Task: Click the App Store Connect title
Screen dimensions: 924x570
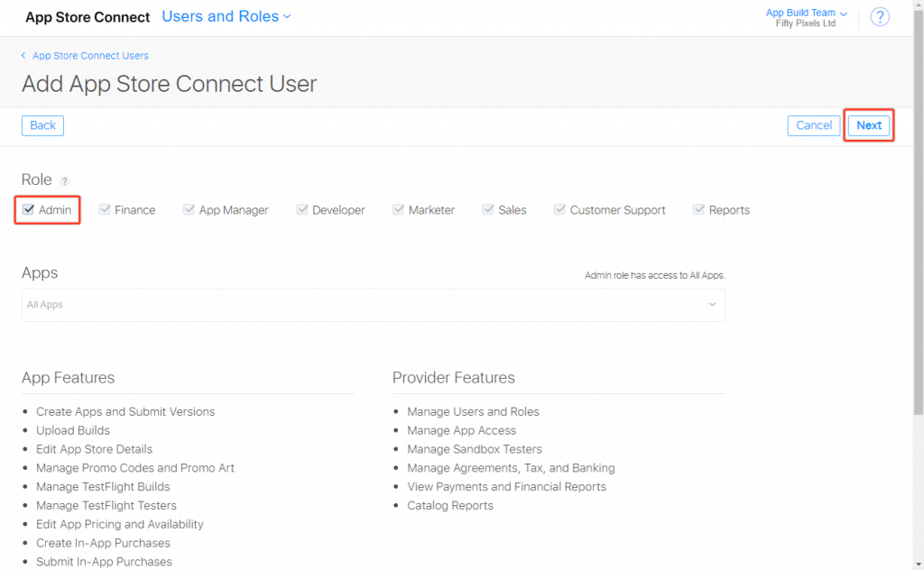Action: tap(88, 17)
